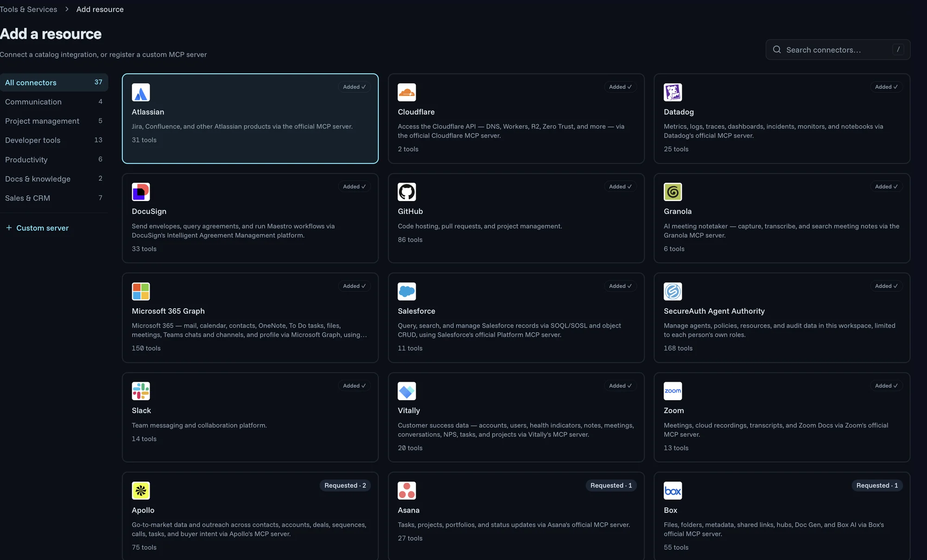Click the '75 tools' count on Apollo
Viewport: 927px width, 560px height.
coord(144,547)
